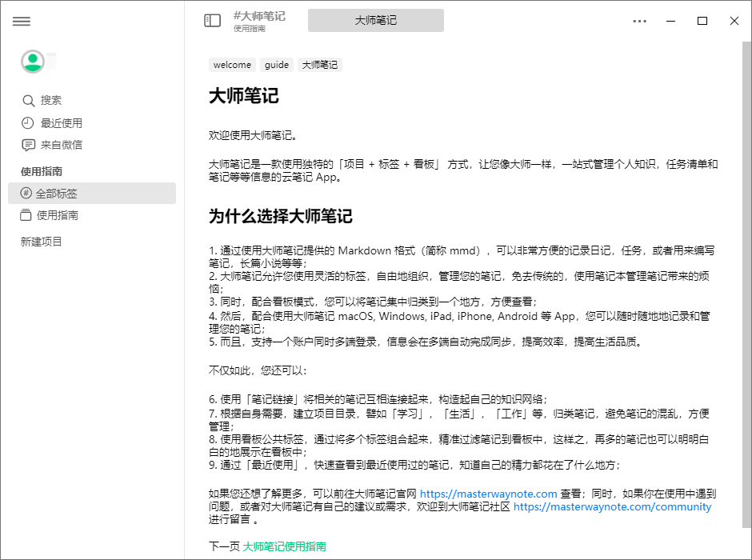The height and width of the screenshot is (560, 752).
Task: Open the masterwaynote.com/community link
Action: 613,506
